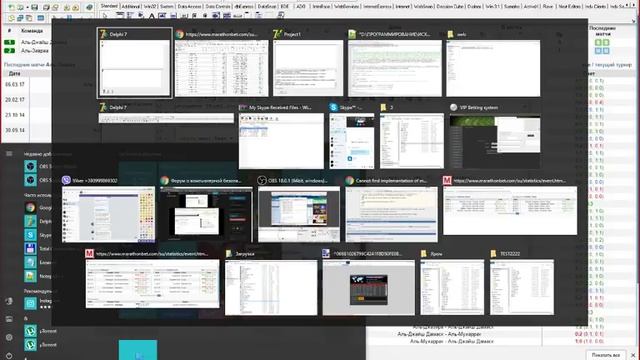Viewport: 640px width, 360px height.
Task: Launch Google Chrome from the Start menu list
Action: (x=30, y=207)
